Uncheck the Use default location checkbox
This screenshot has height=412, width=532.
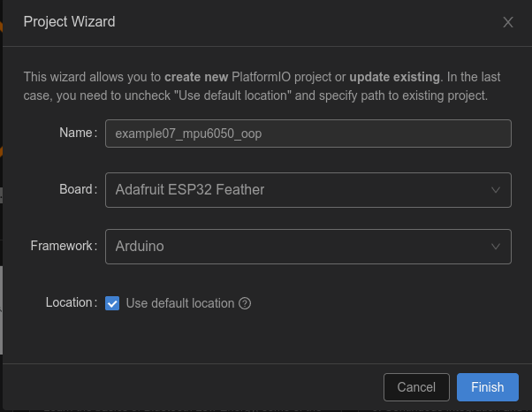(x=112, y=303)
